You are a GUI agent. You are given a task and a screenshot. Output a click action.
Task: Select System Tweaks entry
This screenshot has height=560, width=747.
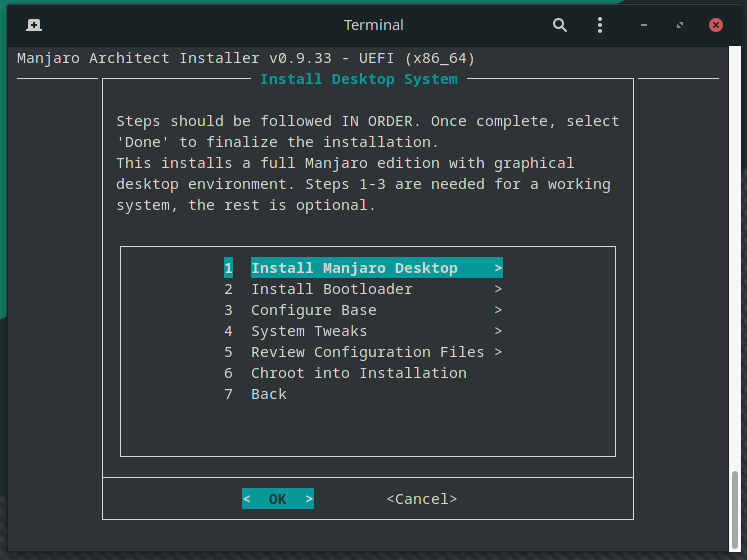click(x=309, y=331)
